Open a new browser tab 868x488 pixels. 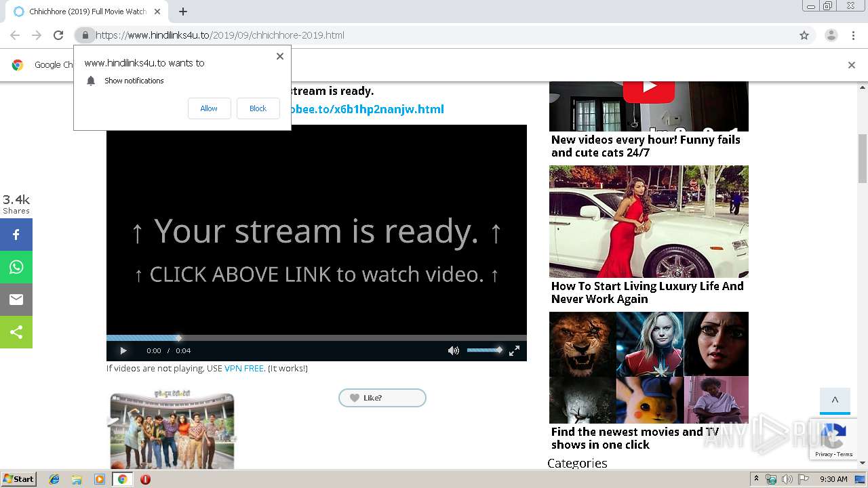click(x=183, y=12)
